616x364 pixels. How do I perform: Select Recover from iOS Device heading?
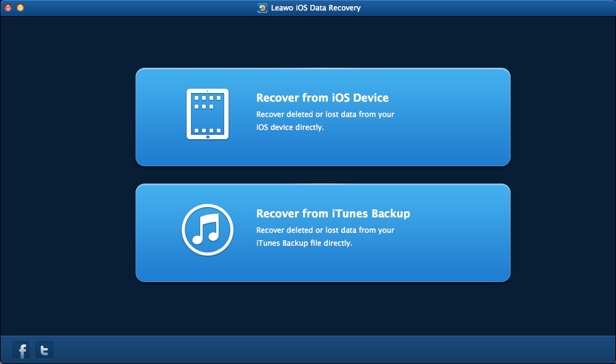tap(322, 98)
